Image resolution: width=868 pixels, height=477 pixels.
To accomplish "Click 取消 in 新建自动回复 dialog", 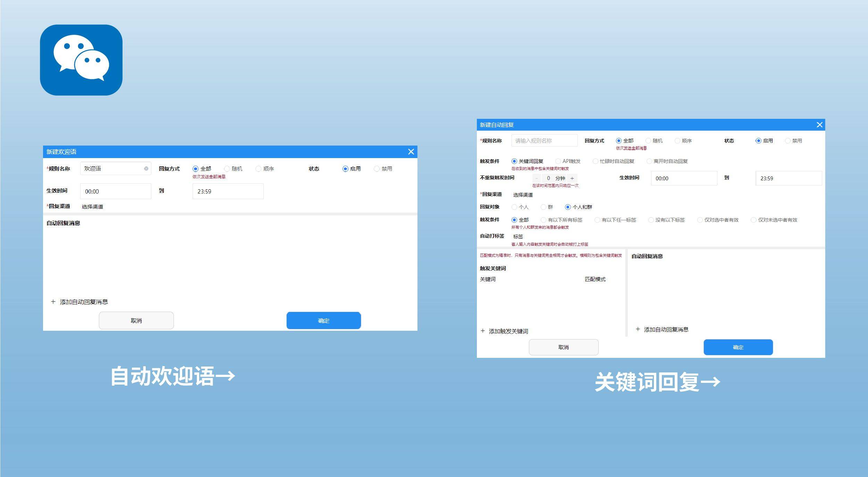I will coord(564,347).
